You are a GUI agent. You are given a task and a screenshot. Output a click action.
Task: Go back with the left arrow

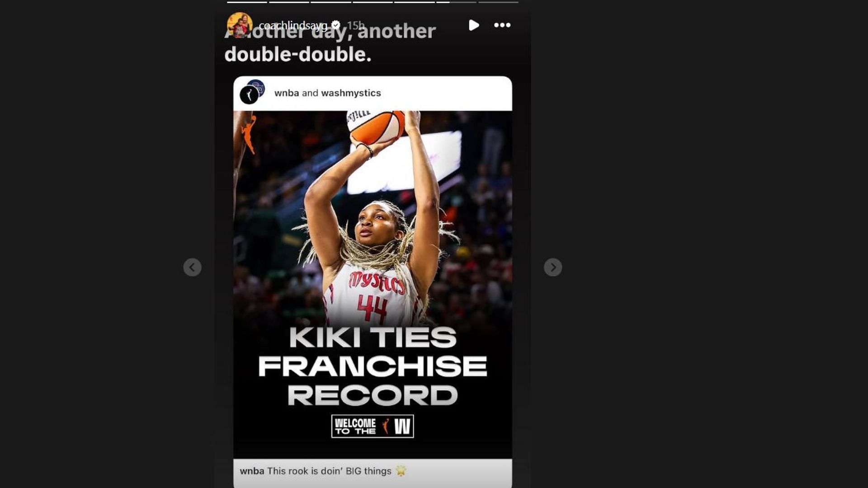point(192,267)
